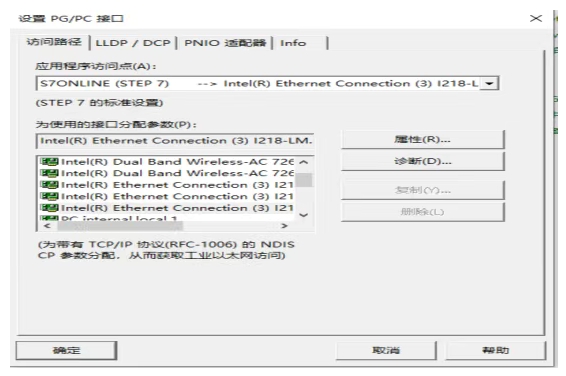
Task: Click the 设置 PG/PC 接口 title text
Action: [71, 18]
